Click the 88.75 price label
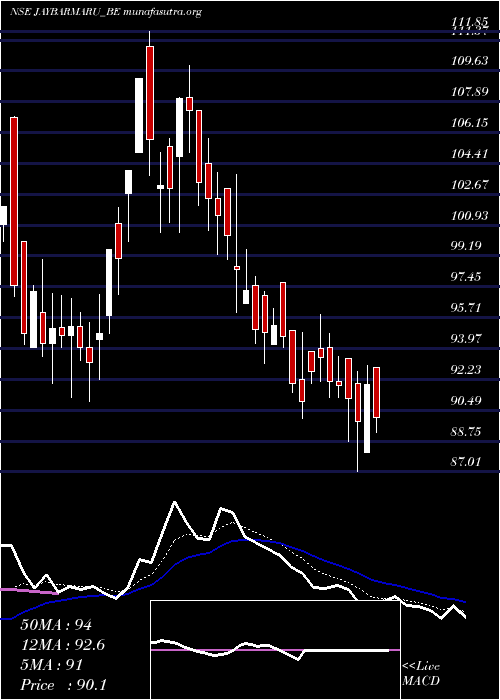 (467, 432)
